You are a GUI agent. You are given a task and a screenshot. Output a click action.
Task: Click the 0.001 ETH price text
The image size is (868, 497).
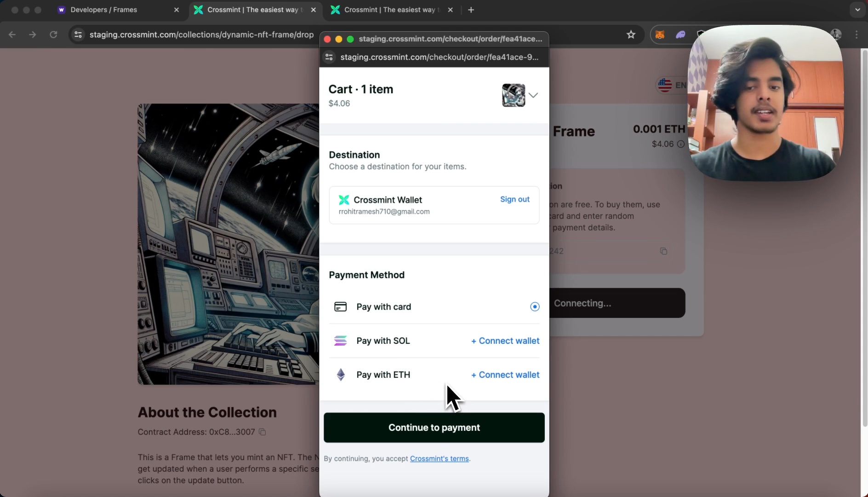(659, 129)
